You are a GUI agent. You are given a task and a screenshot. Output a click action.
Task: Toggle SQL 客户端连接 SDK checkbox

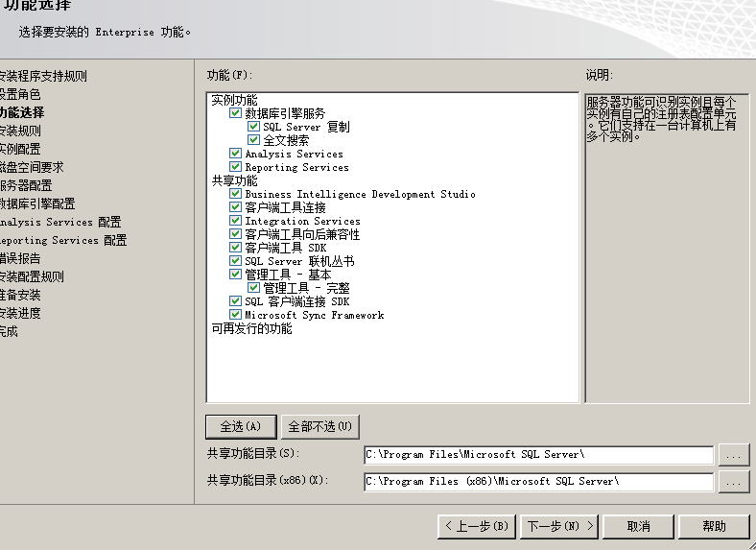coord(235,301)
